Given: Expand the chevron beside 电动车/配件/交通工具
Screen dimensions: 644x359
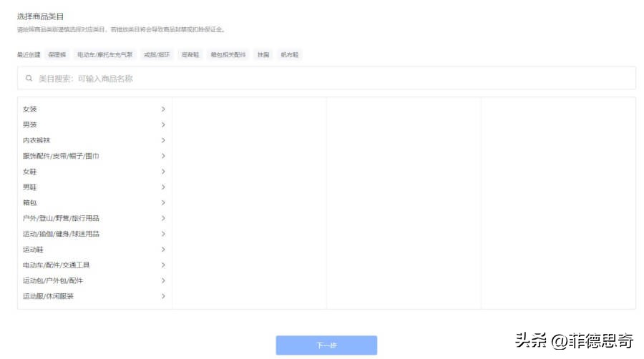Looking at the screenshot, I should click(163, 265).
